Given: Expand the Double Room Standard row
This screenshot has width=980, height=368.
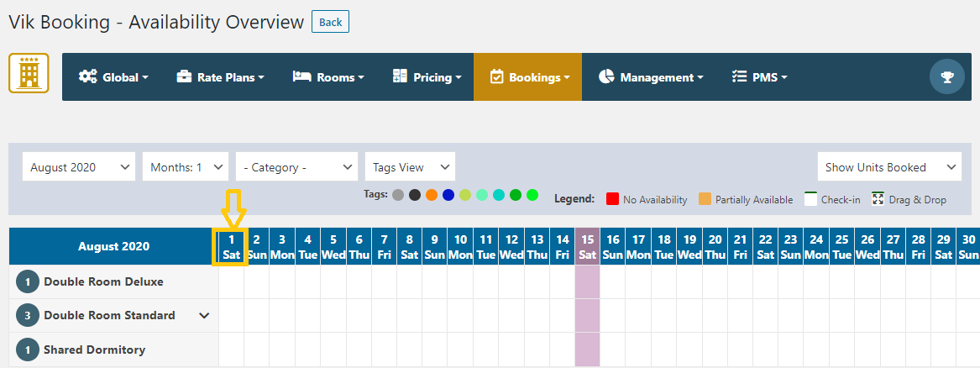Looking at the screenshot, I should 203,316.
